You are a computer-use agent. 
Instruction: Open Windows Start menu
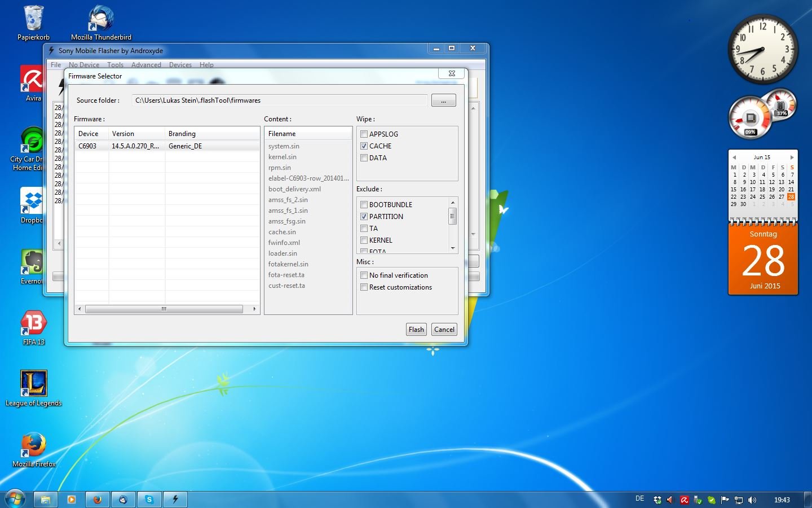pos(15,499)
